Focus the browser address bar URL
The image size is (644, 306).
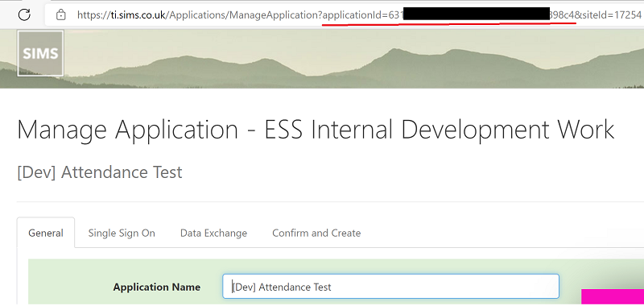point(358,15)
